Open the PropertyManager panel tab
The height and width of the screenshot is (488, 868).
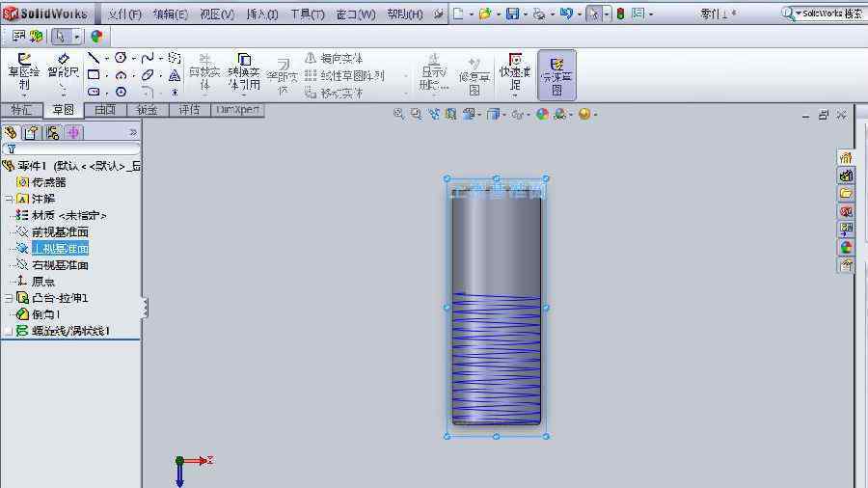pyautogui.click(x=31, y=133)
